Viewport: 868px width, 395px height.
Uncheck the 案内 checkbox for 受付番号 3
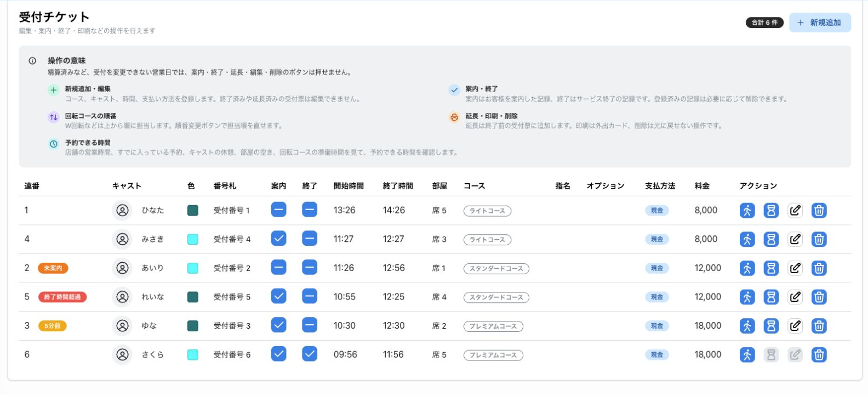click(x=278, y=325)
